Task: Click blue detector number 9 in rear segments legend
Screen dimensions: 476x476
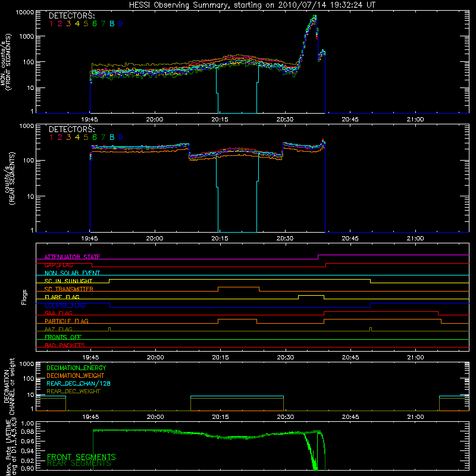Action: point(121,137)
